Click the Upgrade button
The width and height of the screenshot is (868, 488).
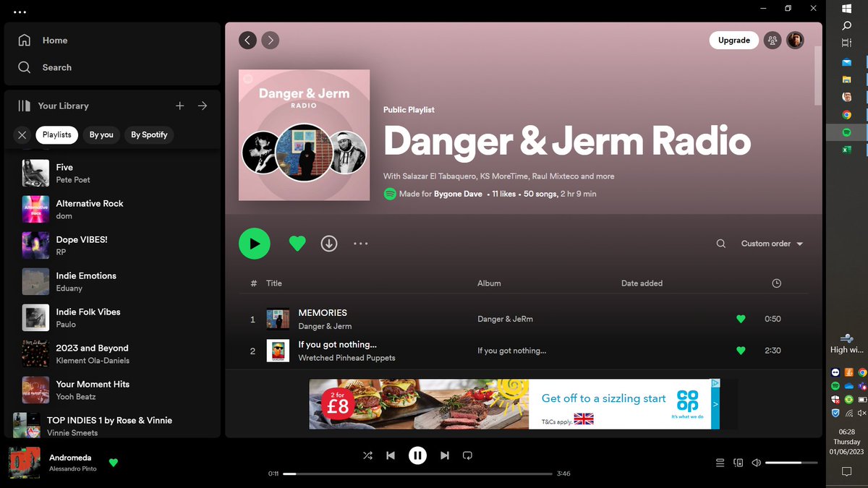point(733,40)
